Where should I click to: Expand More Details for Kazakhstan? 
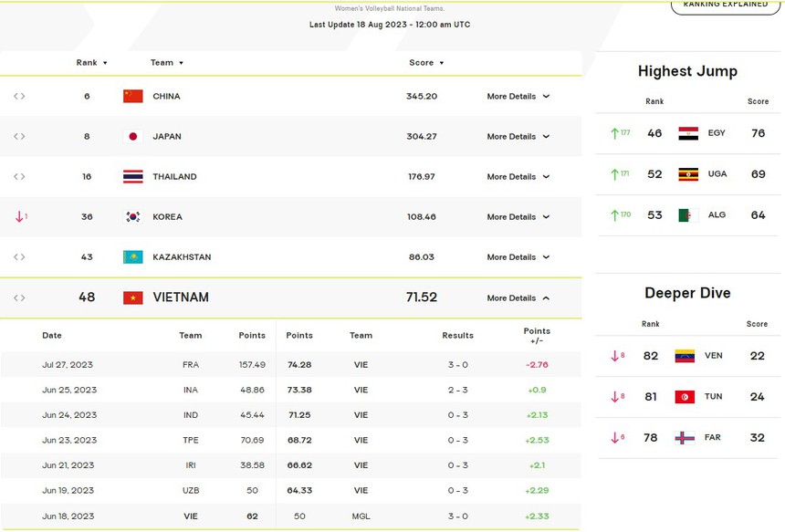[x=518, y=257]
